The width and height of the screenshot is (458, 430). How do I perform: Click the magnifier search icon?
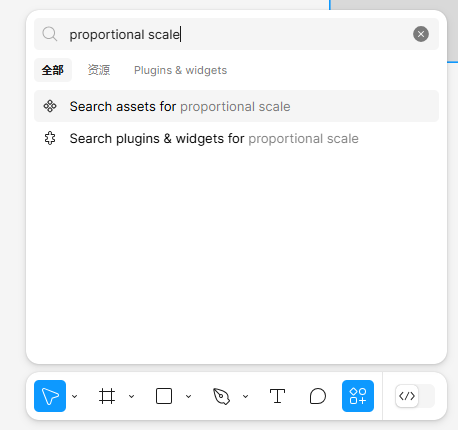coord(50,34)
